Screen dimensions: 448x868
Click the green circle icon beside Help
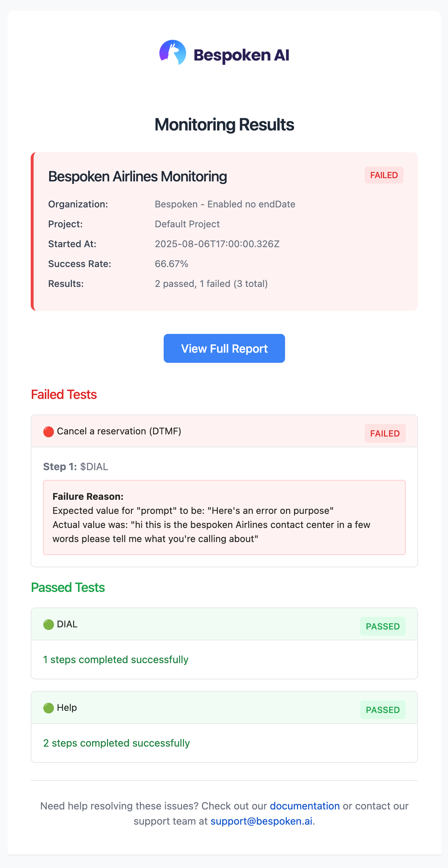pos(48,708)
